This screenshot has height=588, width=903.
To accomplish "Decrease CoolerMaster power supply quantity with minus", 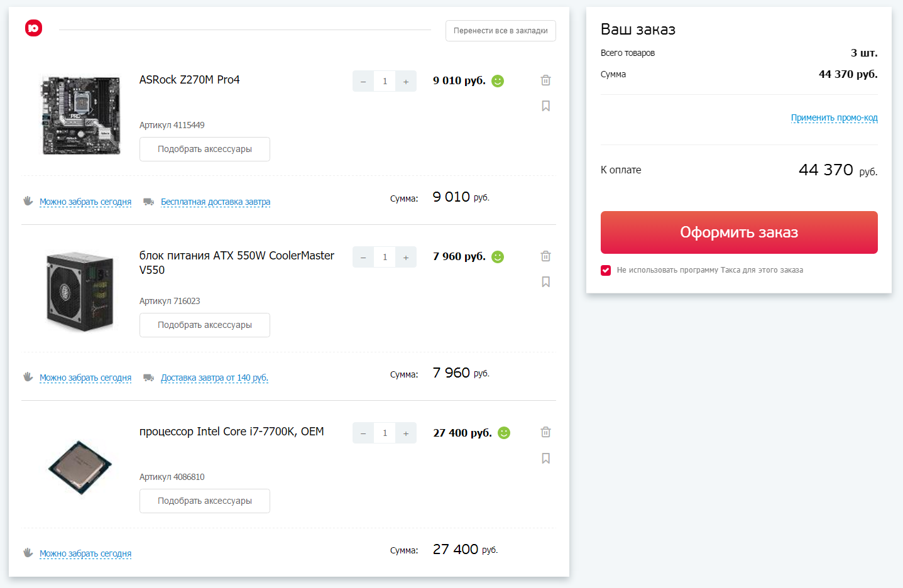I will coord(363,257).
